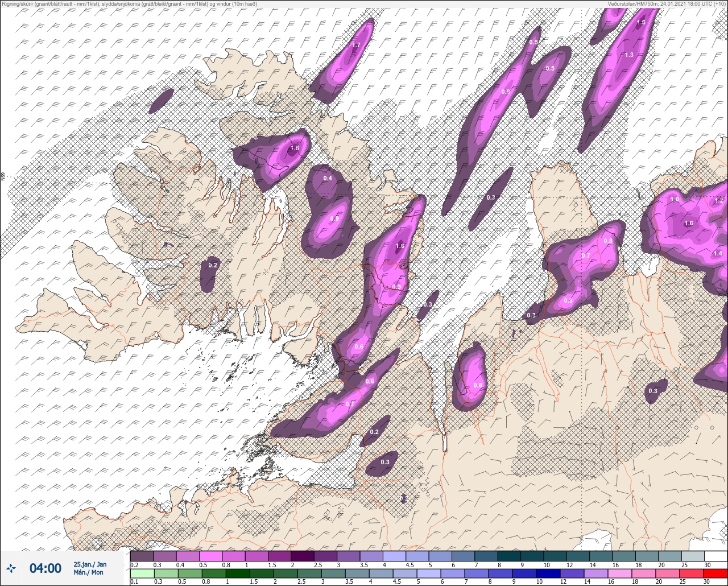
Task: Select the first dusky purple swatch of top legend
Action: coord(142,556)
